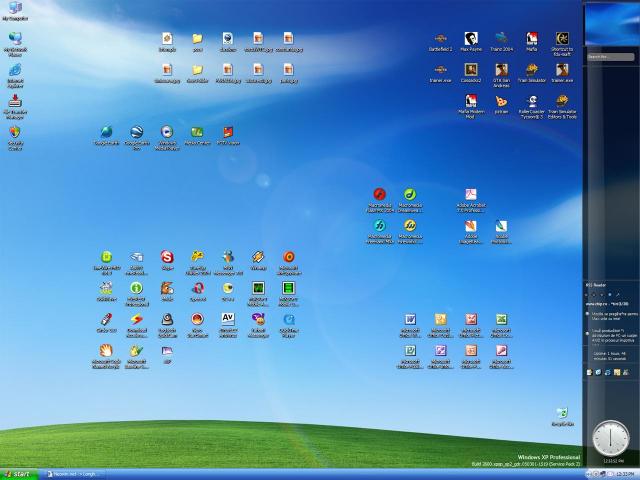Image resolution: width=640 pixels, height=480 pixels.
Task: Click the sidebar analog clock
Action: tap(611, 438)
